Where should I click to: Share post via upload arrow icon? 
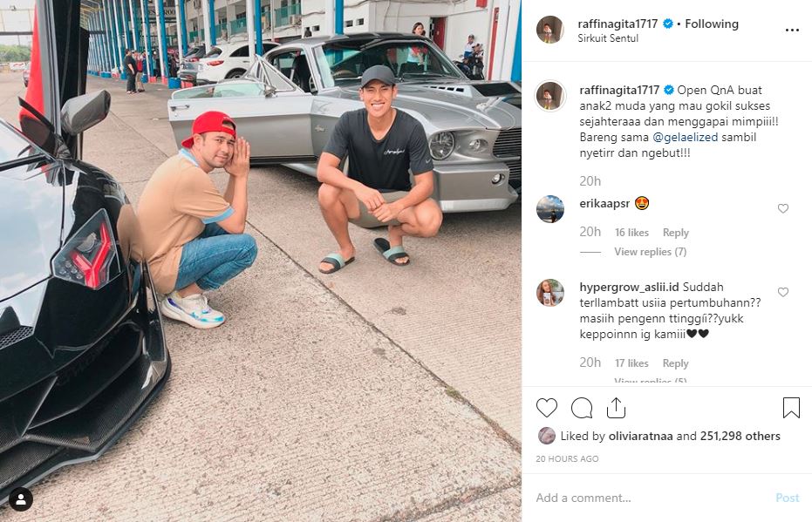coord(616,408)
